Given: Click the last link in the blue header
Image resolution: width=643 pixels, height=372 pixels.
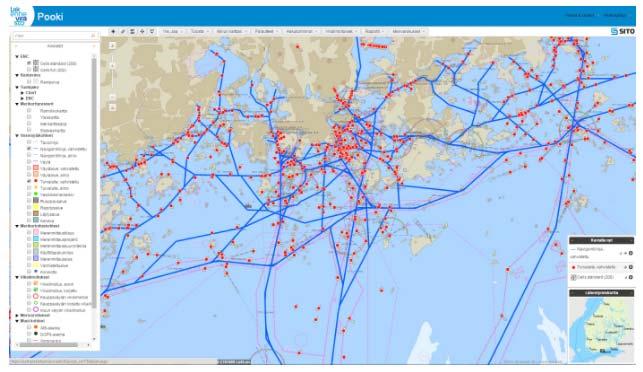Looking at the screenshot, I should (x=615, y=15).
